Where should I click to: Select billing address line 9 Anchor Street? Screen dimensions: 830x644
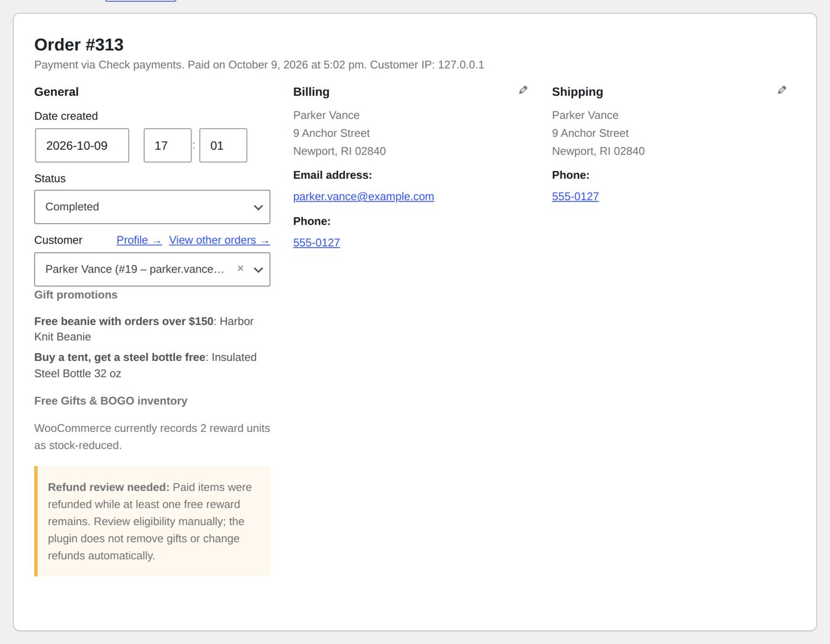click(331, 133)
